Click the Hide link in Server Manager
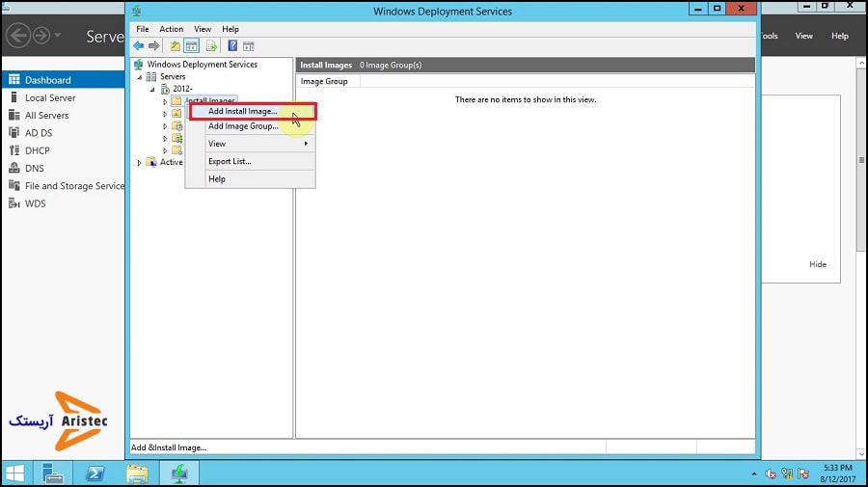 817,264
